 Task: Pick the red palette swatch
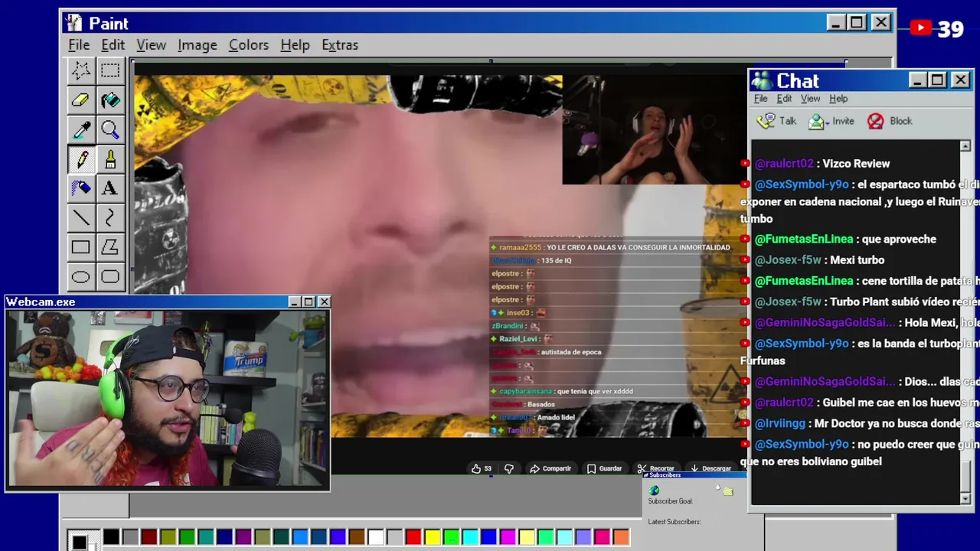pyautogui.click(x=413, y=537)
